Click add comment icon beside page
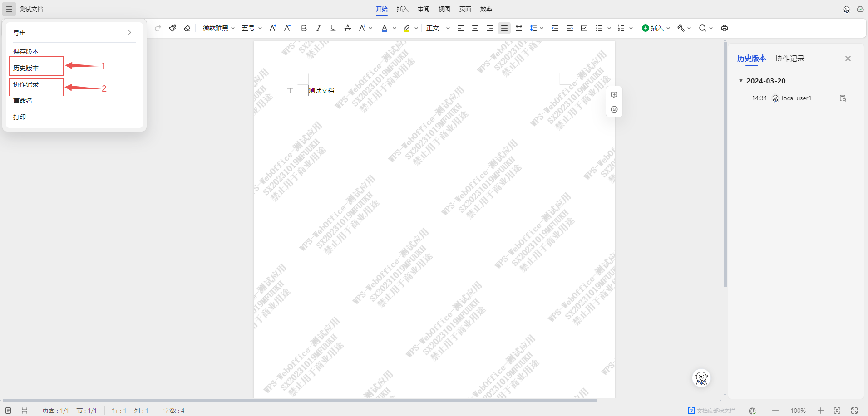This screenshot has height=416, width=868. (614, 95)
